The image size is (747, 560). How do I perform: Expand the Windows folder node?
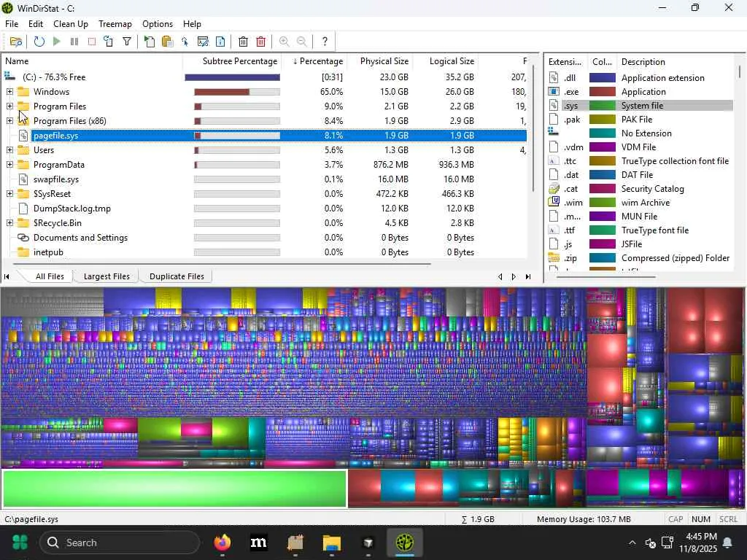(x=9, y=91)
